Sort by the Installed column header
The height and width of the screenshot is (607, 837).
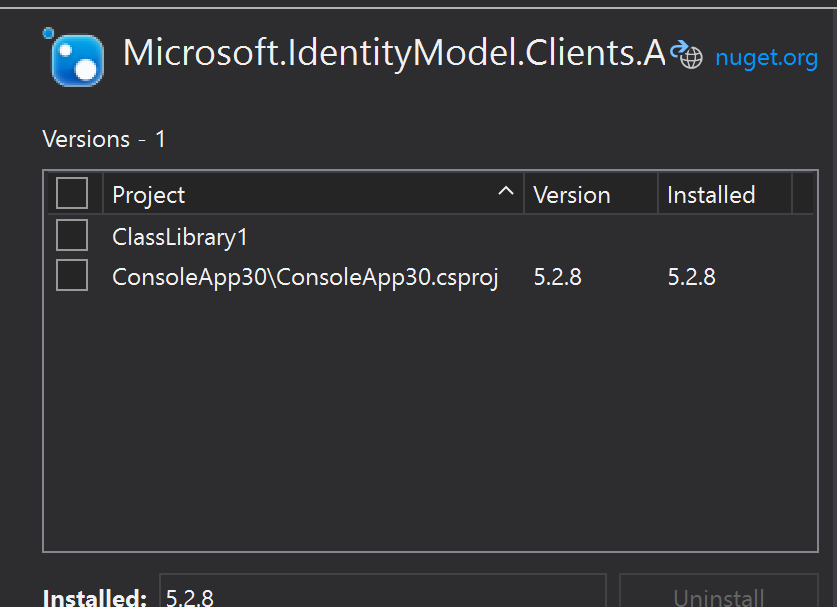point(725,194)
